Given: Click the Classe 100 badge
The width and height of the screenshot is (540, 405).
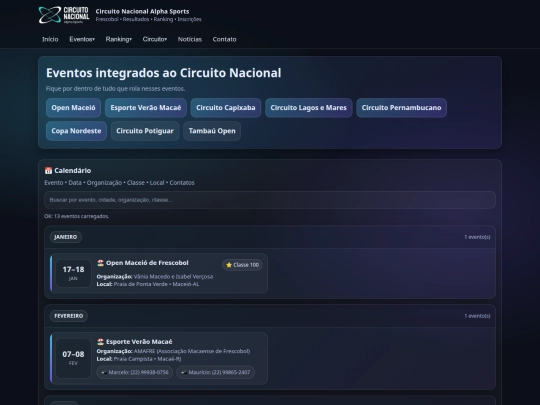Looking at the screenshot, I should coord(242,265).
